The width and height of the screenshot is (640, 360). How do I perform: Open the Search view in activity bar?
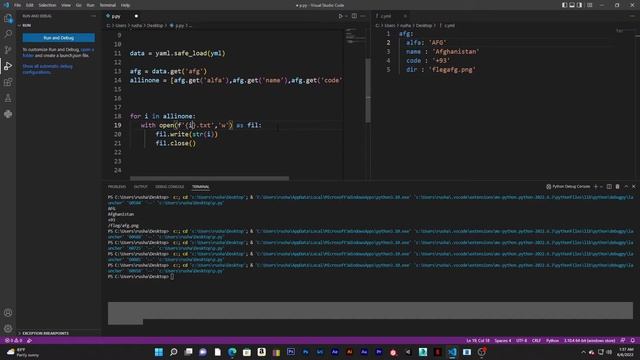pos(8,34)
